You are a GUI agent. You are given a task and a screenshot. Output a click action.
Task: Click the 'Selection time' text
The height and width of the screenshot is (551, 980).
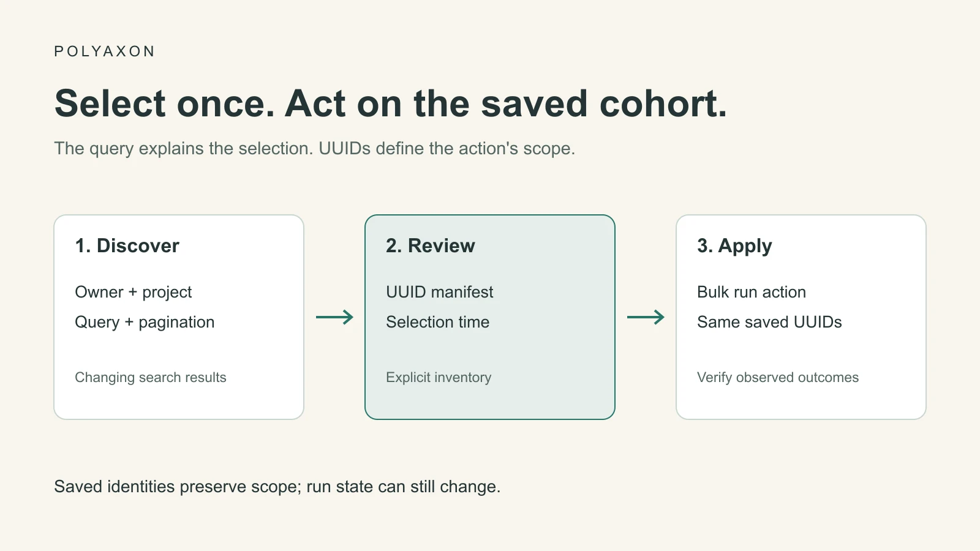pyautogui.click(x=438, y=322)
